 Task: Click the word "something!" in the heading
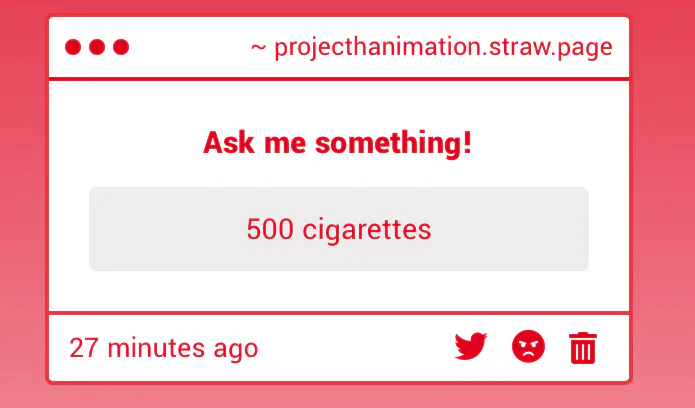394,143
